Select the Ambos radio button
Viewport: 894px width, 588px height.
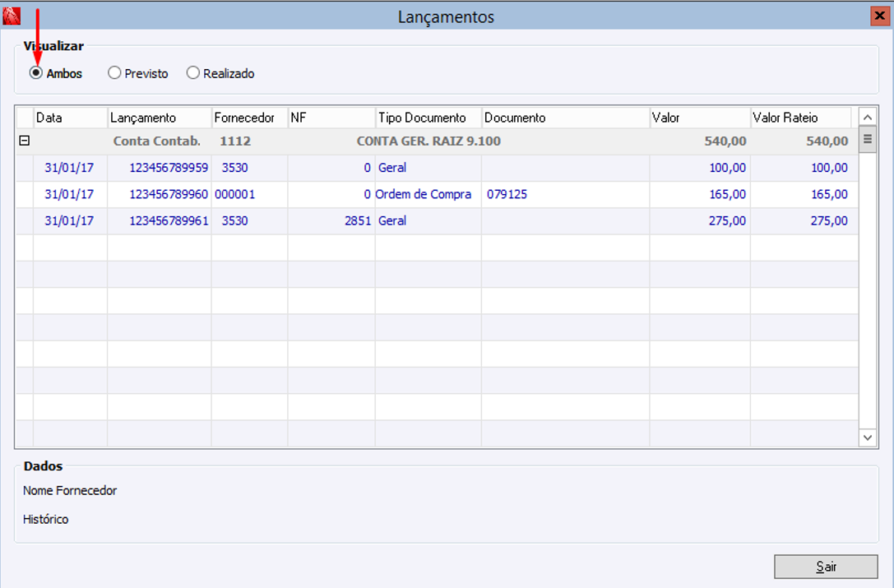[x=36, y=73]
